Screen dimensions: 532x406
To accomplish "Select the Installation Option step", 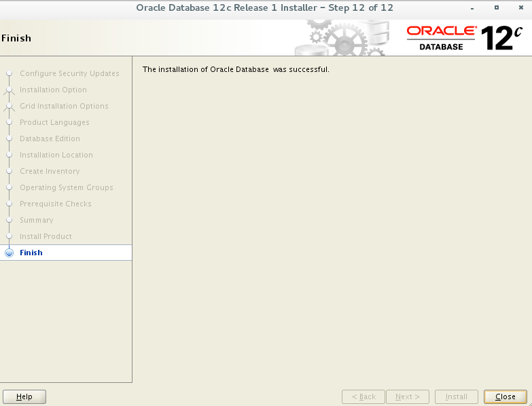I will click(x=53, y=90).
